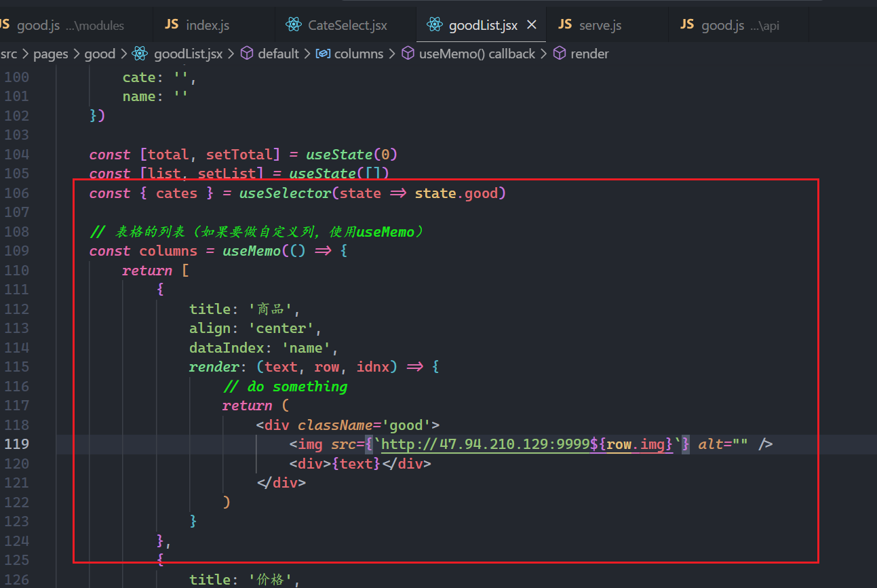Click the JS icon on index.js tab
Screen dimensions: 877x588
172,25
